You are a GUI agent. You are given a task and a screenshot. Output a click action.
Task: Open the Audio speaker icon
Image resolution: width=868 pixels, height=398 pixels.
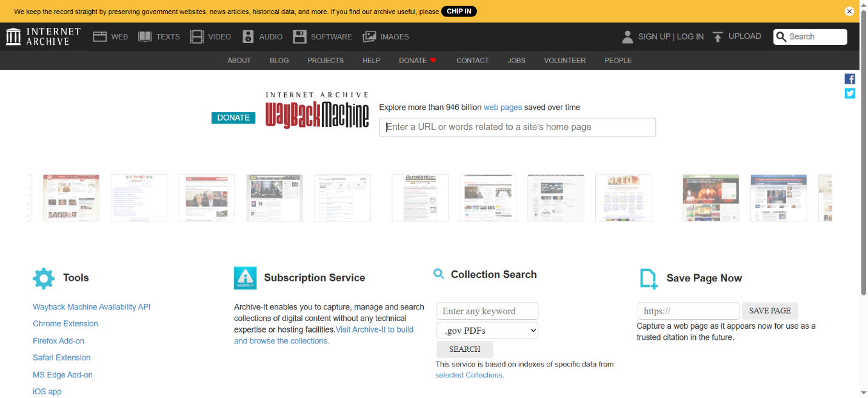(x=248, y=37)
